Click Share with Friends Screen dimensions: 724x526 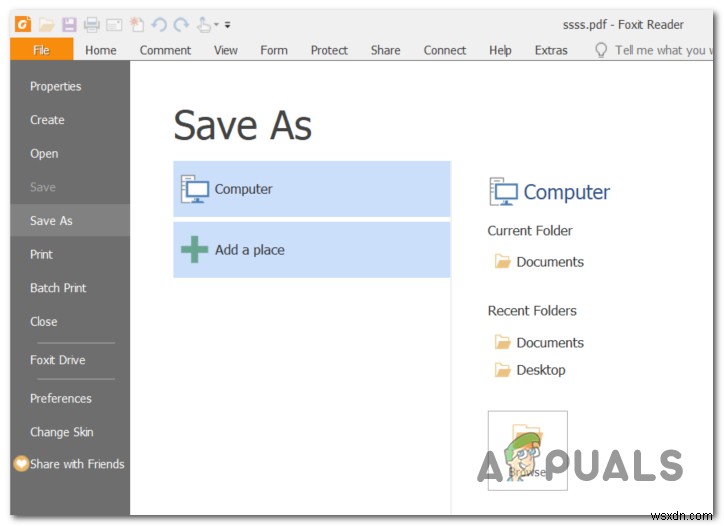(x=77, y=464)
